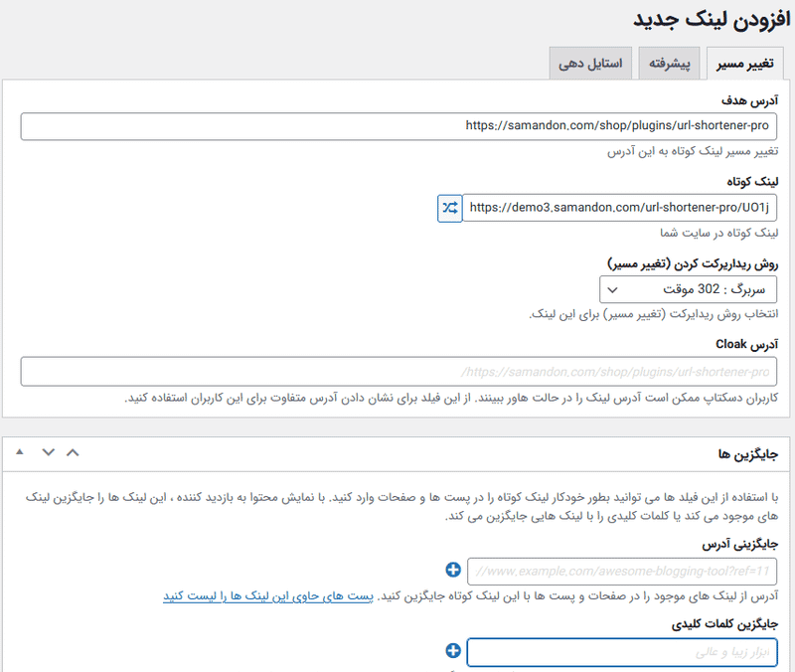795x672 pixels.
Task: Click plus icon beside URL replacement field
Action: click(453, 570)
